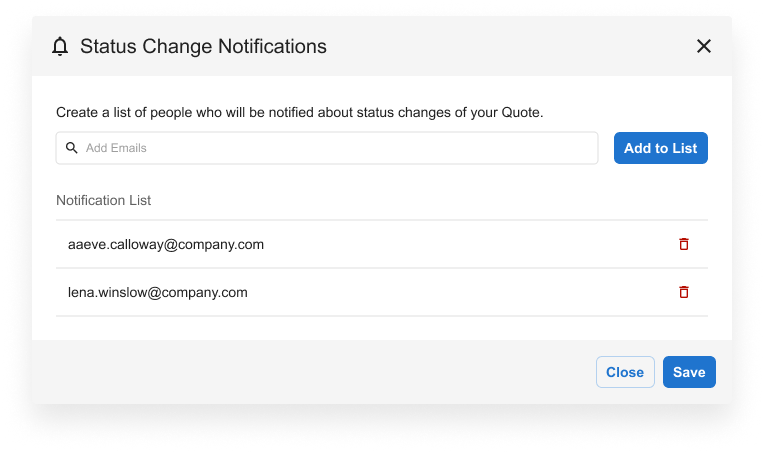
Task: Click the Status Change Notifications title
Action: (203, 46)
